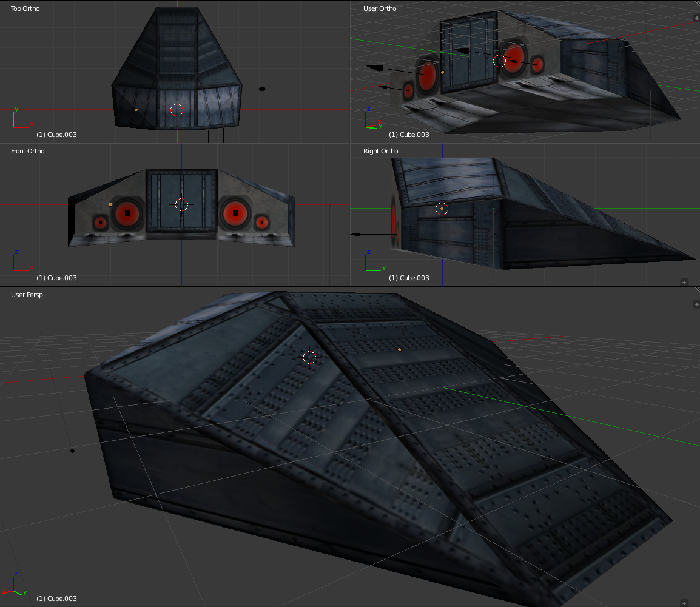Viewport: 700px width, 607px height.
Task: Click the 3D cursor in User Ortho view
Action: coord(500,61)
